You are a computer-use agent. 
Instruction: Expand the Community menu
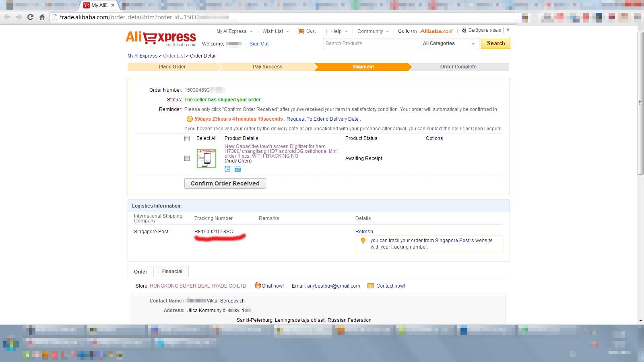click(373, 31)
